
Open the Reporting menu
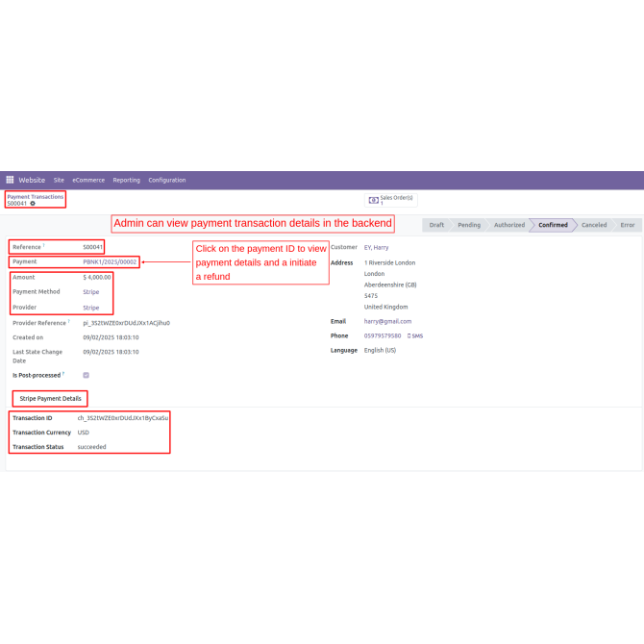click(x=127, y=180)
